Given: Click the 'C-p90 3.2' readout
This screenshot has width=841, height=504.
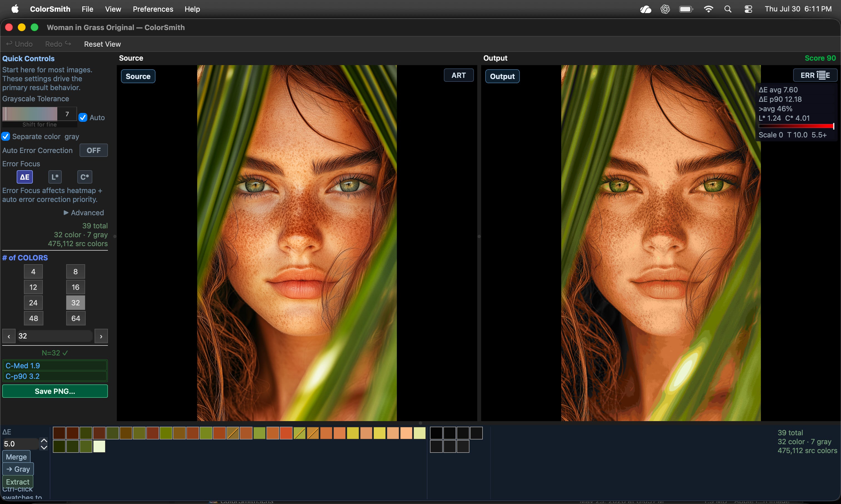Looking at the screenshot, I should tap(55, 376).
